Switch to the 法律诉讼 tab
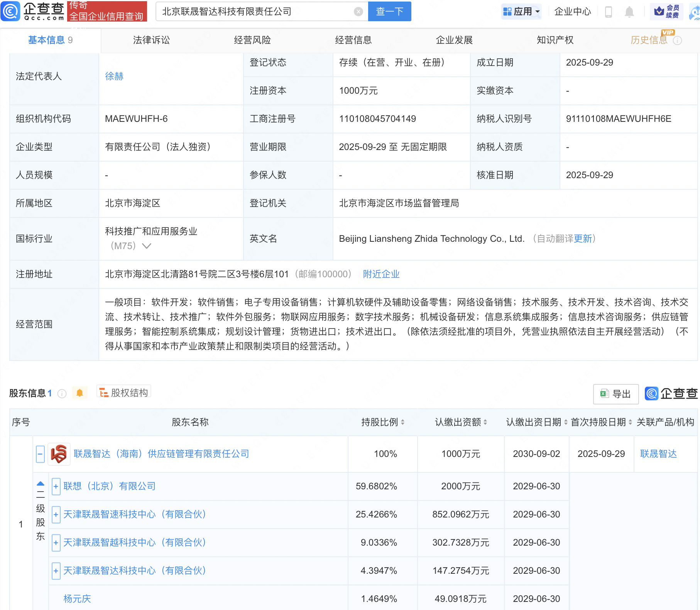This screenshot has height=610, width=700. (151, 40)
